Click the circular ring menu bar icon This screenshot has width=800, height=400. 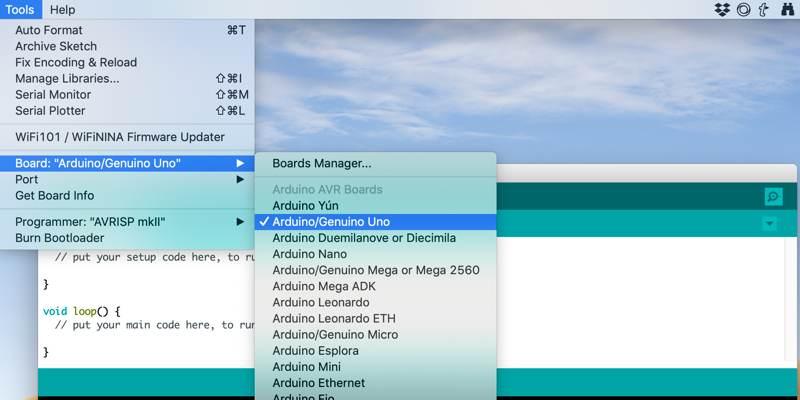click(743, 10)
